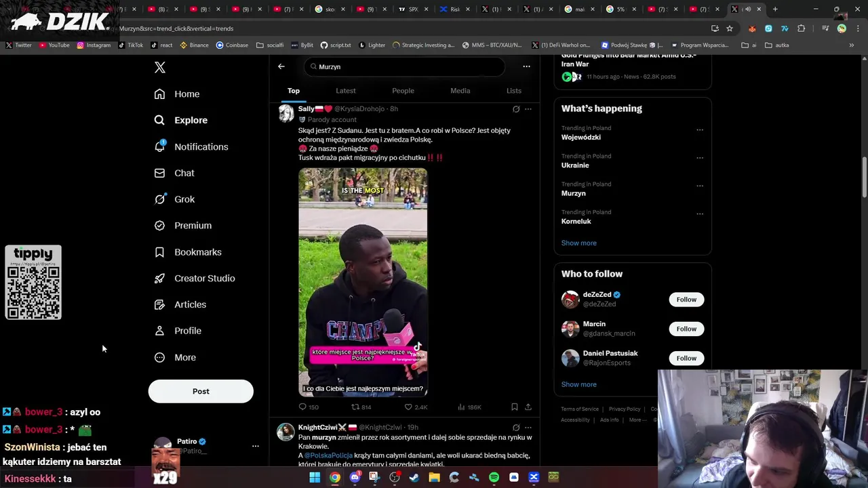
Task: Follow deZeZed
Action: tap(686, 300)
